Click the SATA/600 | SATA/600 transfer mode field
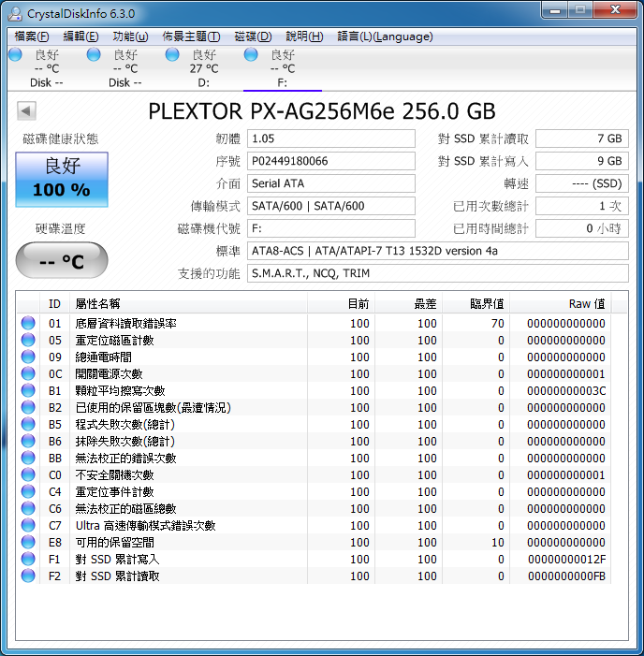 click(x=331, y=206)
